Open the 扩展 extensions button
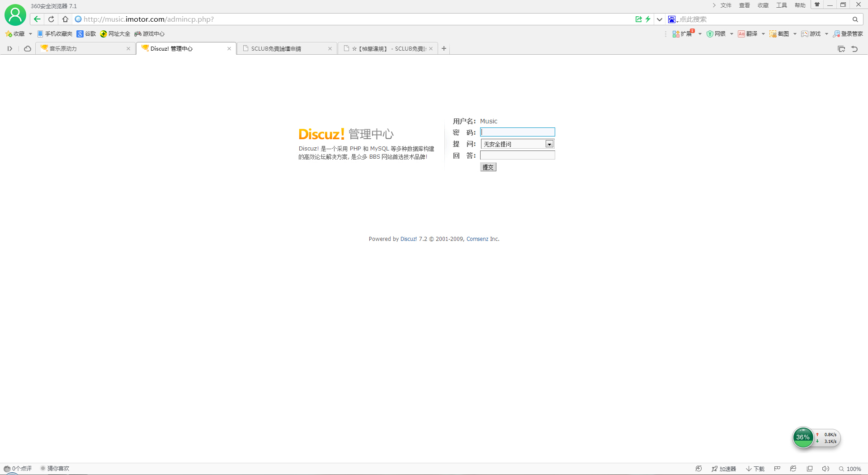This screenshot has height=475, width=868. [x=683, y=34]
